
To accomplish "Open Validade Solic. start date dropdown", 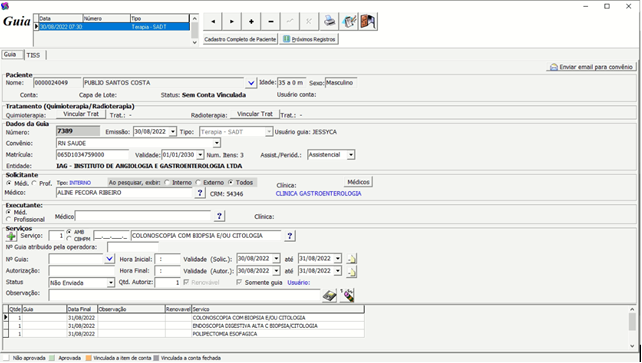I will click(276, 259).
